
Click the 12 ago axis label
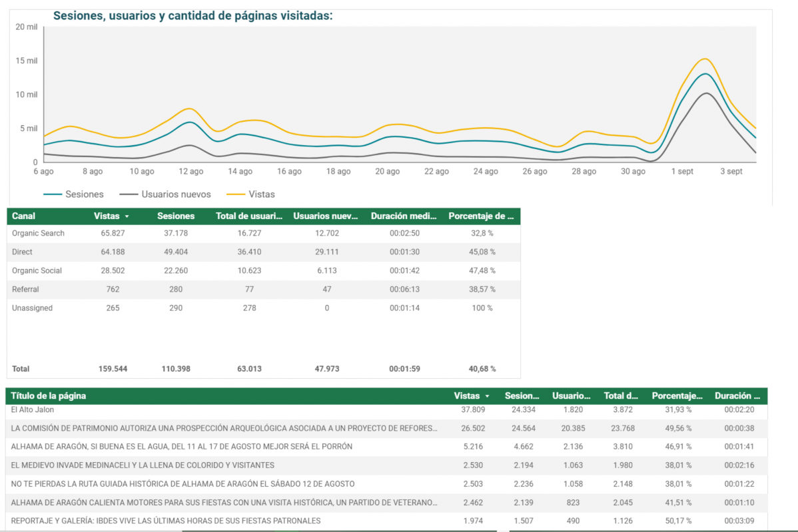pos(191,171)
